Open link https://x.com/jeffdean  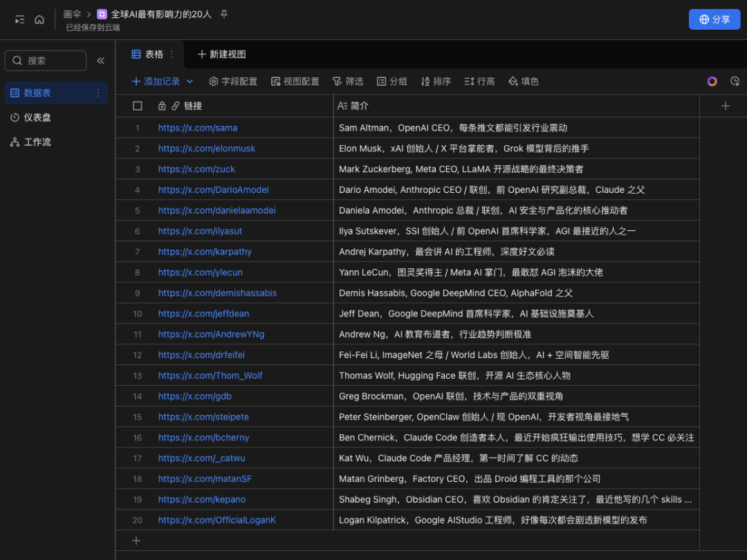coord(203,313)
